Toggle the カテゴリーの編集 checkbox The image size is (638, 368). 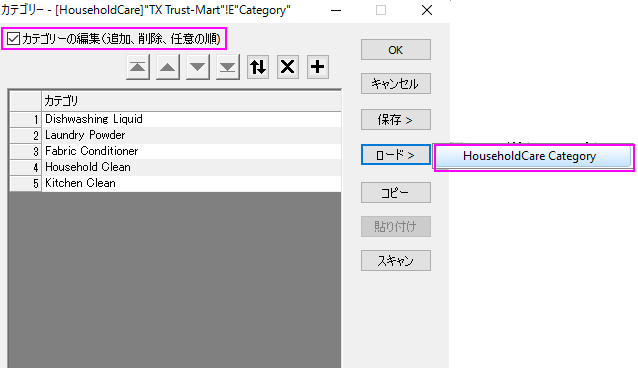pyautogui.click(x=13, y=39)
